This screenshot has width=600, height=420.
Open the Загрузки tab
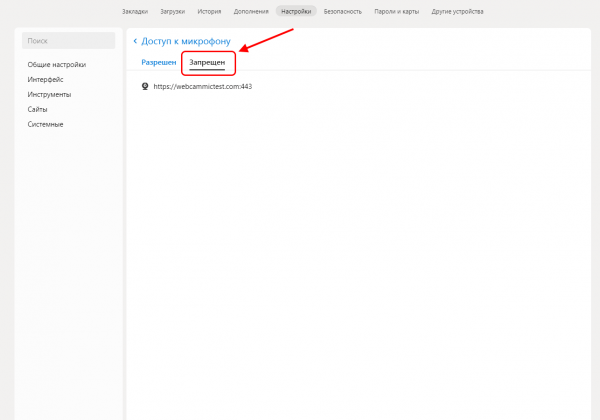tap(173, 11)
